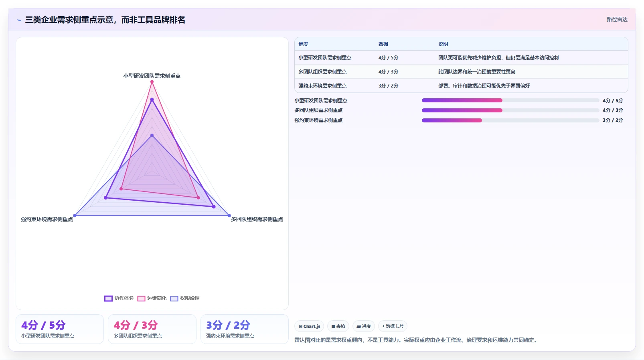This screenshot has width=644, height=360.
Task: Click pink 运维简化 point on 多团队组织 axis
Action: pyautogui.click(x=198, y=198)
